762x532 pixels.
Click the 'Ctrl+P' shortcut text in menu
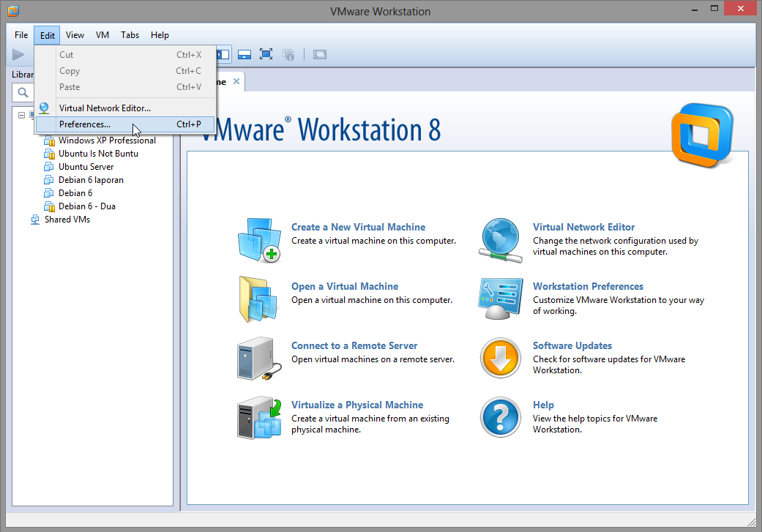point(189,124)
